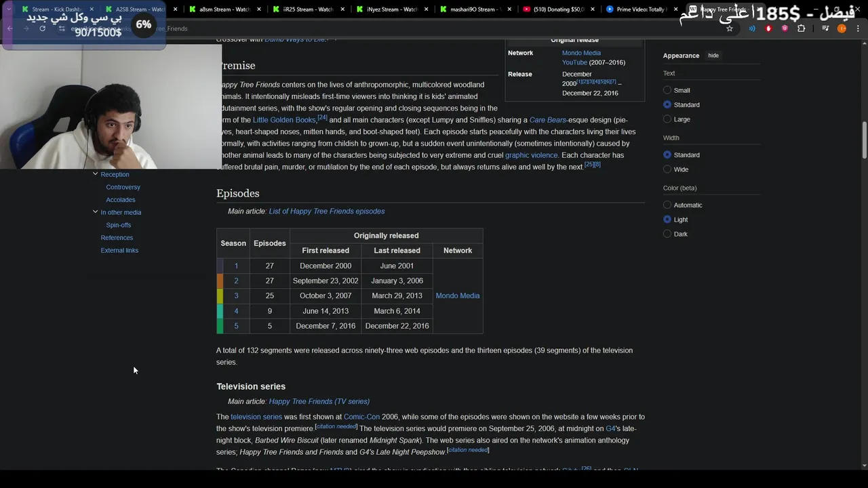Select Standard page width
Viewport: 868px width, 488px height.
(667, 155)
